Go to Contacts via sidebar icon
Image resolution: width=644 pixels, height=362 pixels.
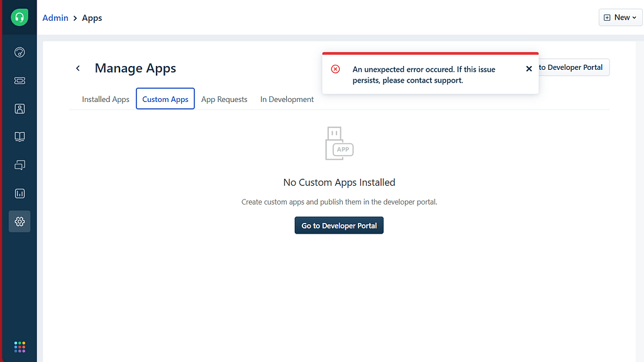click(x=19, y=109)
